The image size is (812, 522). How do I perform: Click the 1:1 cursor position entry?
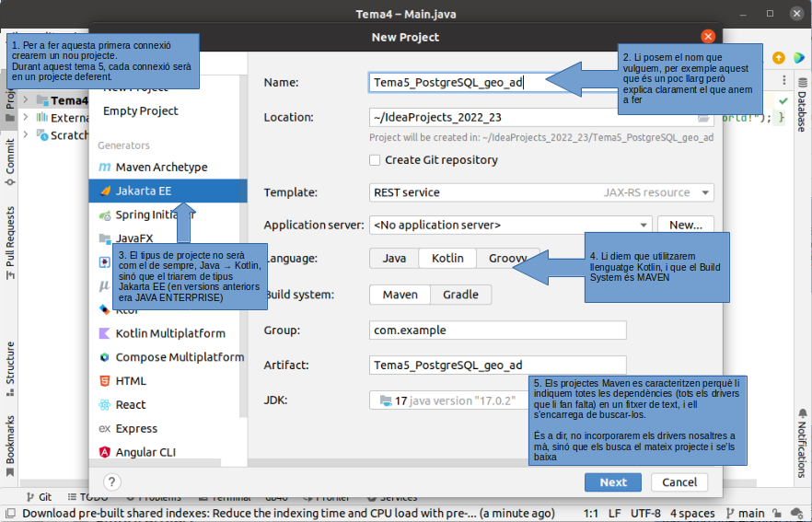click(591, 514)
